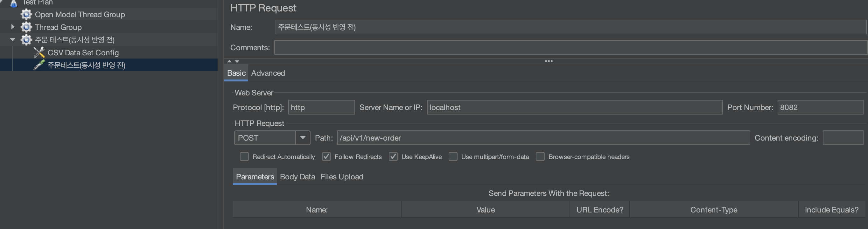This screenshot has width=868, height=229.
Task: Enable Redirect Automatically checkbox
Action: [x=244, y=156]
